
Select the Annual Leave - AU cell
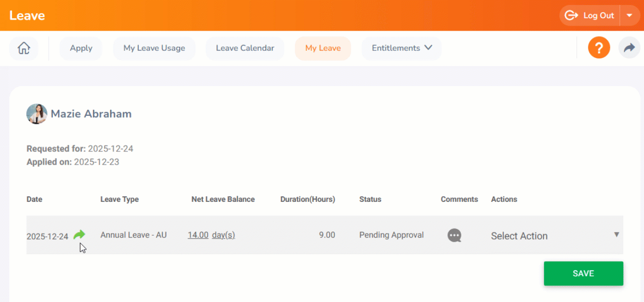(133, 235)
